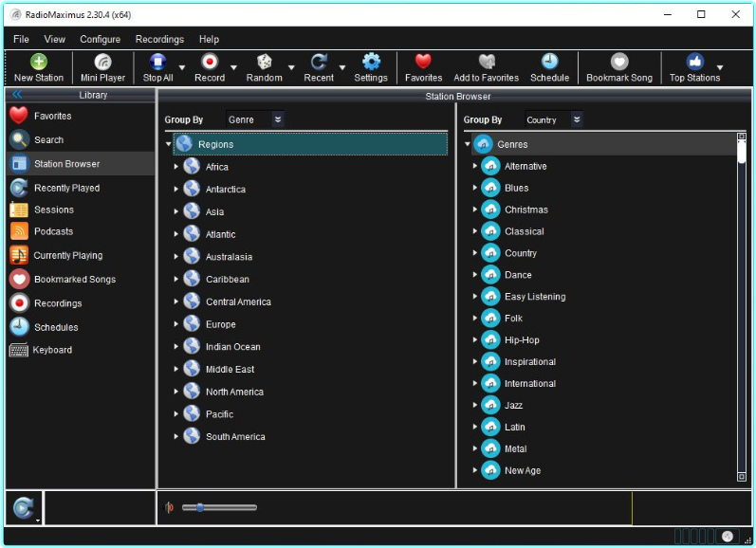Open the View menu
The image size is (756, 548).
[x=54, y=39]
